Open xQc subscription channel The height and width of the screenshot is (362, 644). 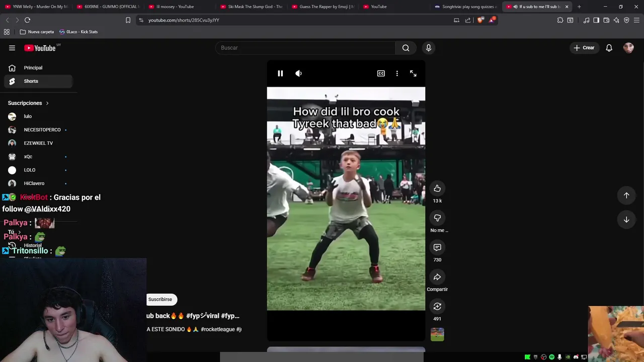click(x=38, y=156)
